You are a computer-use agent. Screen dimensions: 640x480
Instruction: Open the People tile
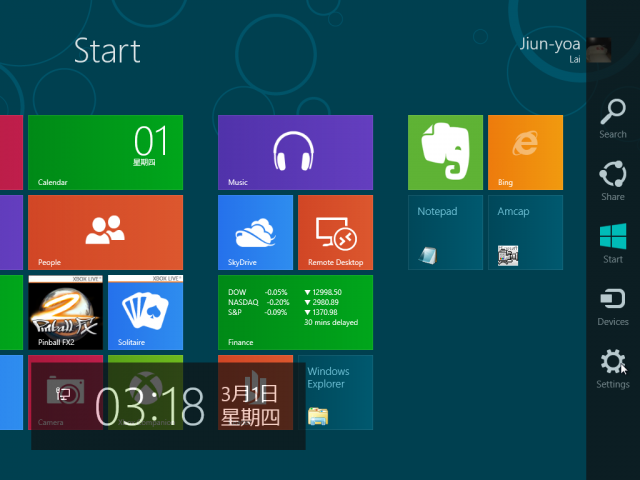[105, 232]
